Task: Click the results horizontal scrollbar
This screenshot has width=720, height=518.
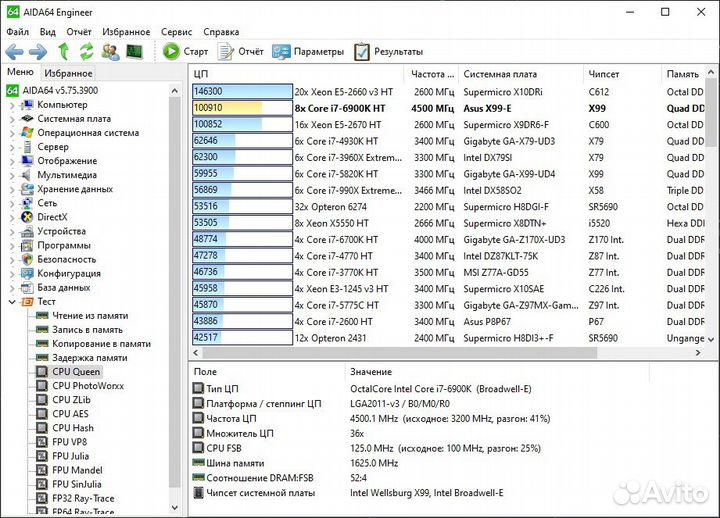Action: pos(399,353)
